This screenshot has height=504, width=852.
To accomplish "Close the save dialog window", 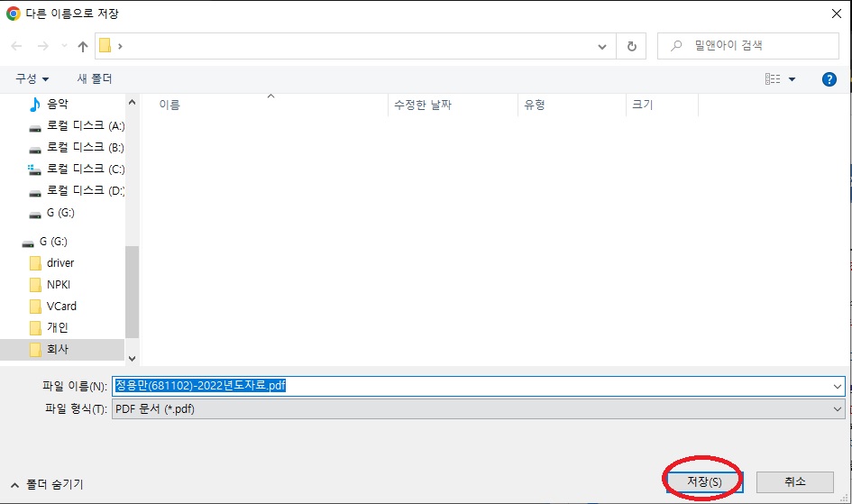I will [837, 14].
